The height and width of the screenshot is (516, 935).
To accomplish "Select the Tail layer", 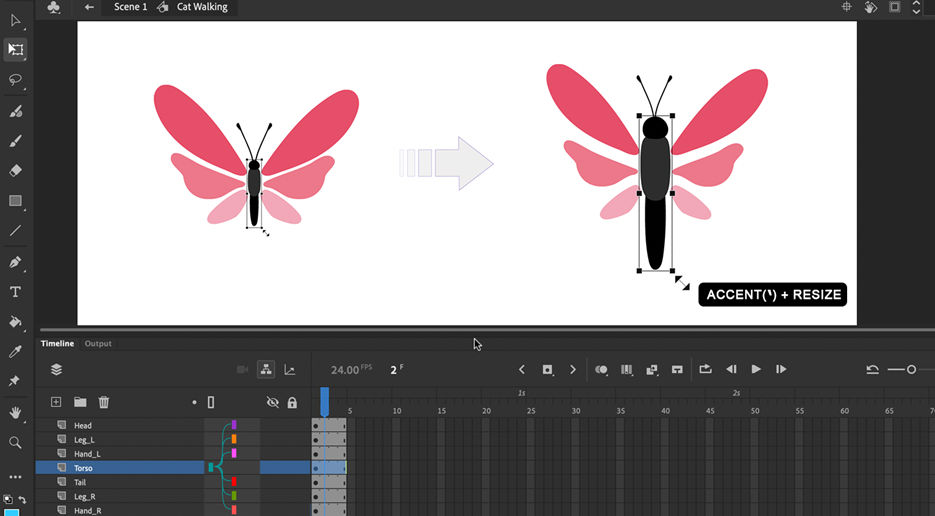I will pyautogui.click(x=82, y=482).
